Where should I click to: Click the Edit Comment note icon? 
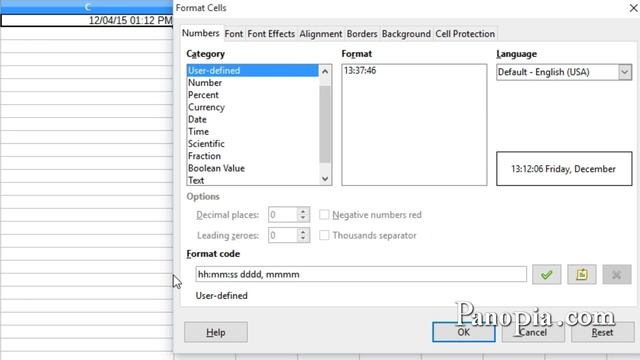coord(582,275)
